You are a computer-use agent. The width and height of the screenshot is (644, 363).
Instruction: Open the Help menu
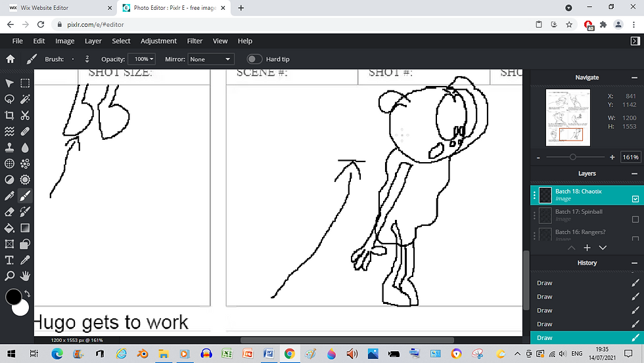point(244,41)
